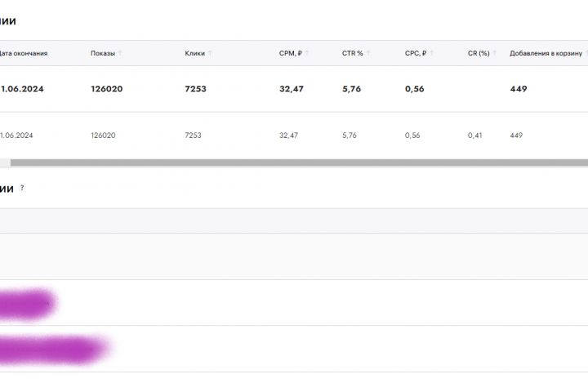Image resolution: width=588 pixels, height=392 pixels.
Task: Click the Дата окончания column header
Action: pos(24,53)
